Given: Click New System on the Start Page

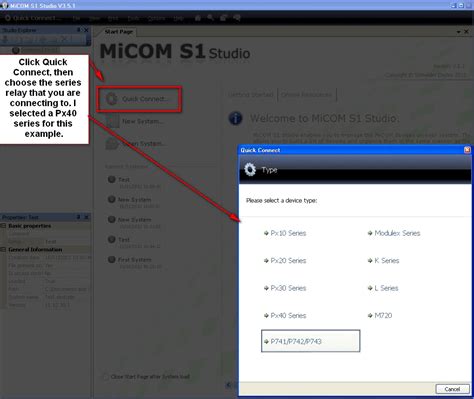Looking at the screenshot, I should click(x=135, y=121).
